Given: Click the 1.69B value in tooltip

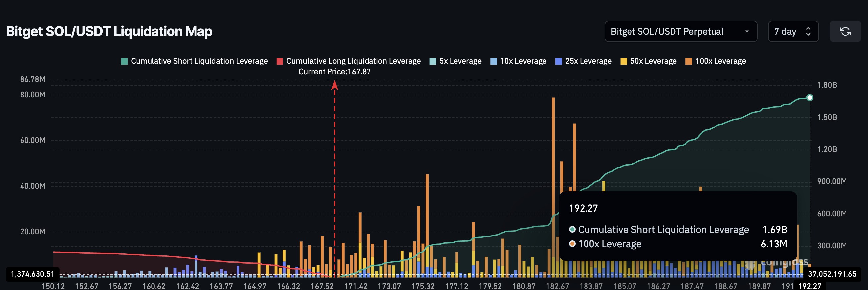Looking at the screenshot, I should click(775, 230).
